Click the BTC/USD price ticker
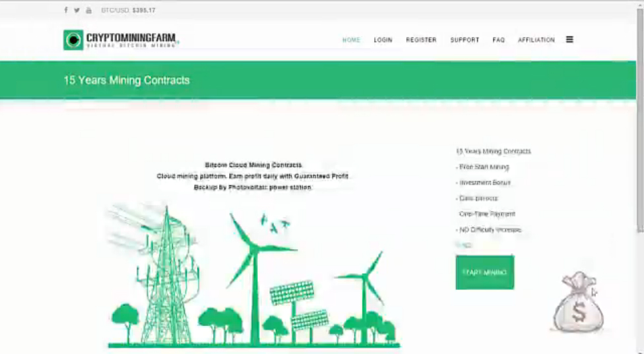Image resolution: width=644 pixels, height=354 pixels. coord(128,11)
